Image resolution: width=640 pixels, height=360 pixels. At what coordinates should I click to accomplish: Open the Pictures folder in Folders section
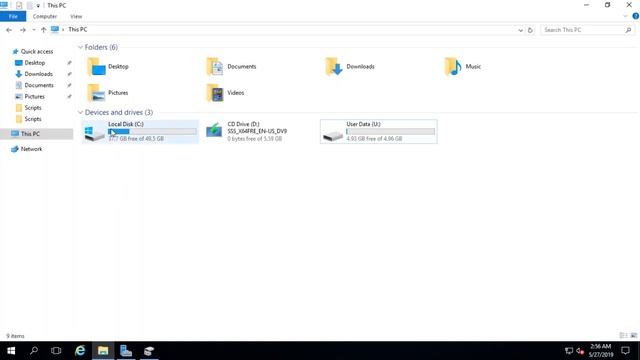pyautogui.click(x=108, y=93)
